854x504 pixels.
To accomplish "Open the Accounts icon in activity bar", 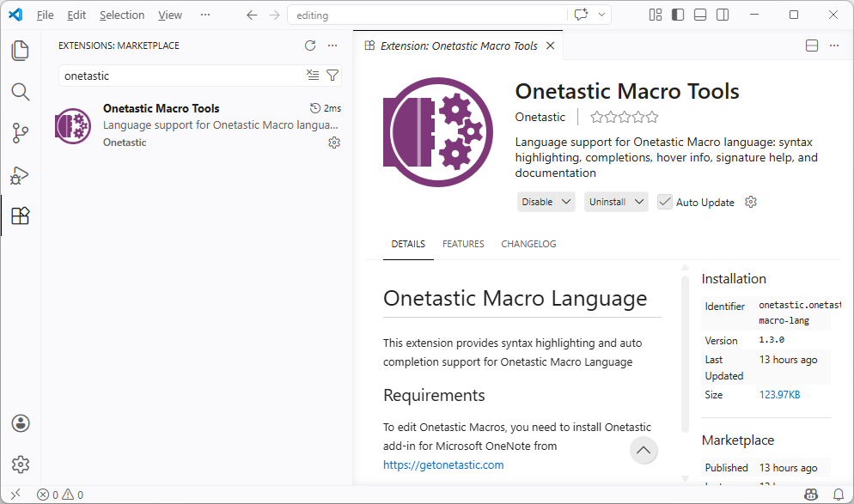I will [x=20, y=423].
